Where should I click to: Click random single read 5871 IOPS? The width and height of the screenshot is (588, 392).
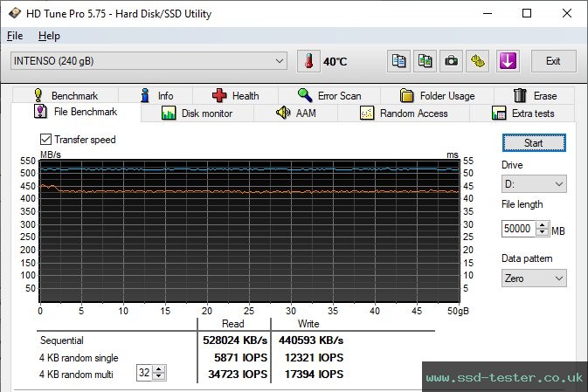click(241, 358)
